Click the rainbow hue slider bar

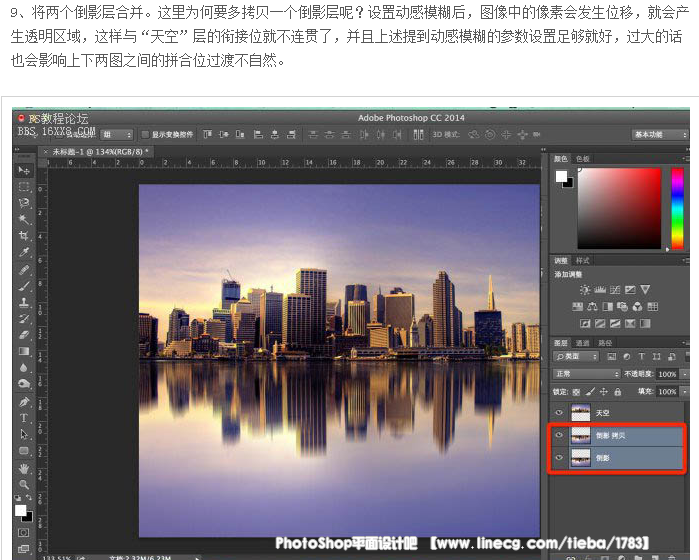coord(677,208)
